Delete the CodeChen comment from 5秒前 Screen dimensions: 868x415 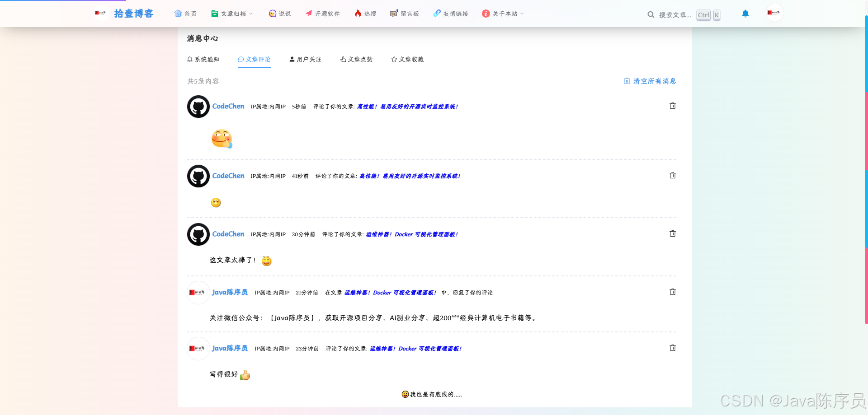pos(673,106)
